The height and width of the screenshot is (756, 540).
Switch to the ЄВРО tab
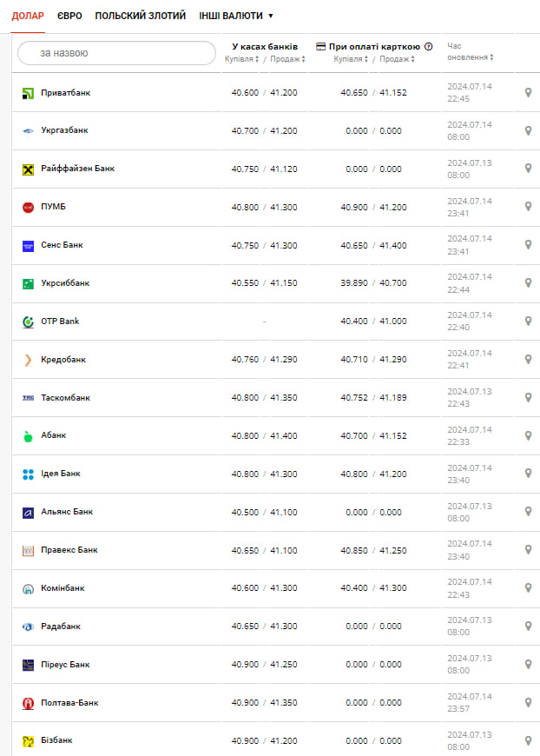(69, 16)
